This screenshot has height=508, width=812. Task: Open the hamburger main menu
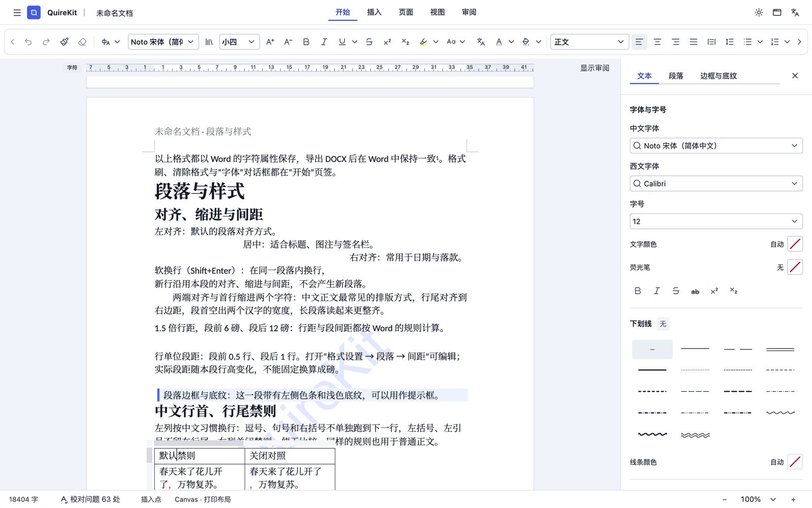point(17,13)
